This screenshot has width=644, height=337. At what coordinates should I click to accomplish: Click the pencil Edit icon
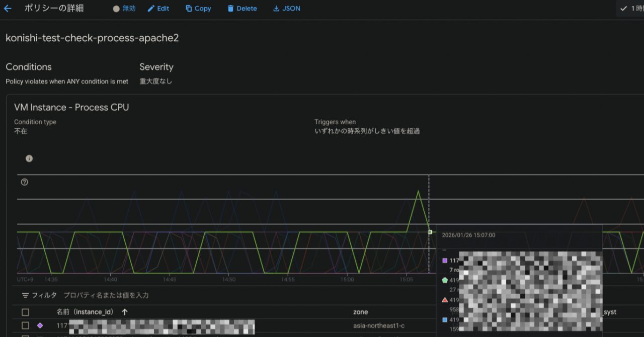151,9
